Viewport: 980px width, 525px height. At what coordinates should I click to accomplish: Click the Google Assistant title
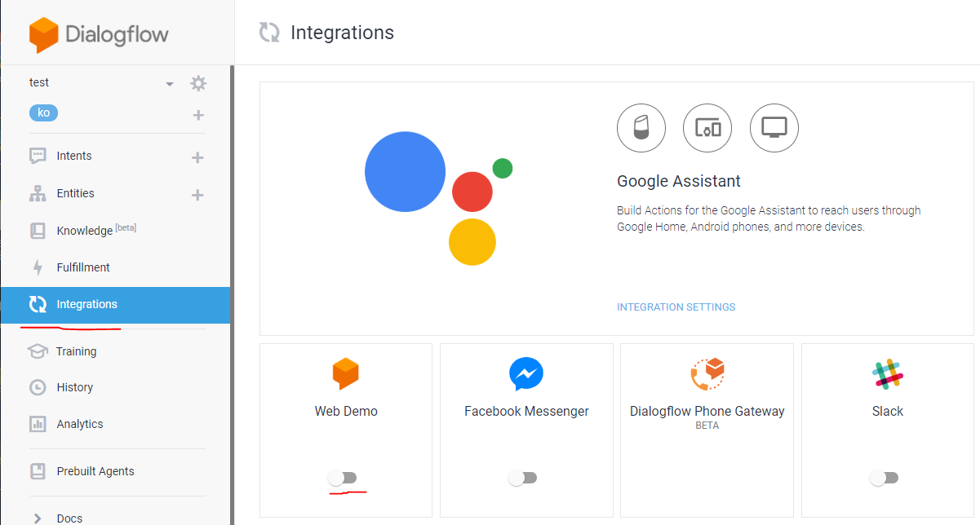[679, 181]
